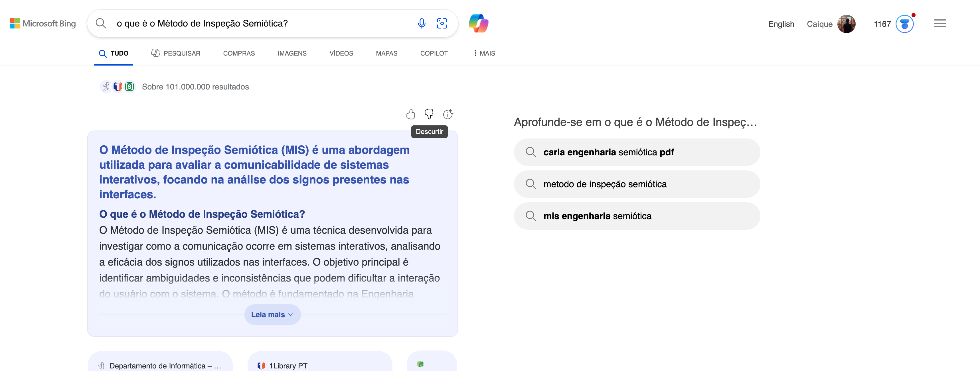Open the Caíque profile picture
The image size is (980, 371).
(847, 24)
